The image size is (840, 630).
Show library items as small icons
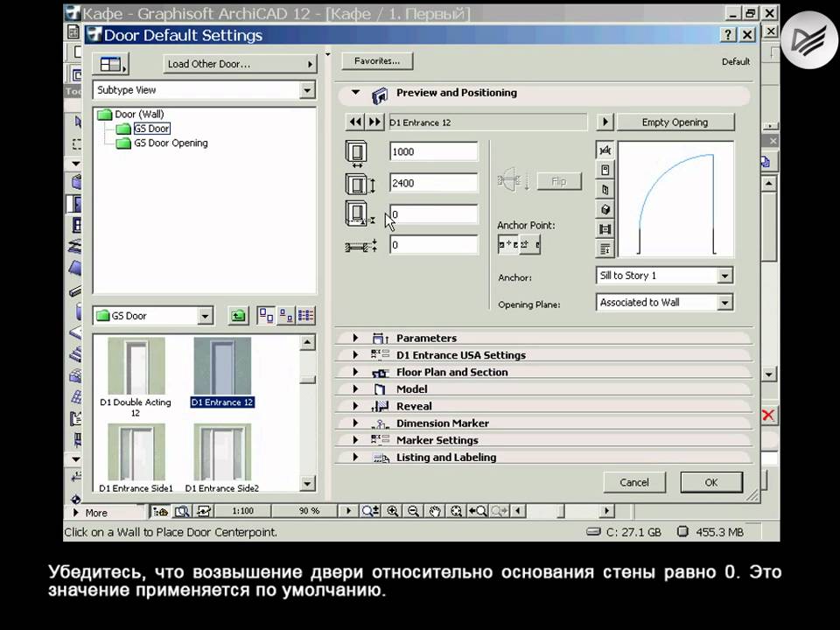point(285,316)
